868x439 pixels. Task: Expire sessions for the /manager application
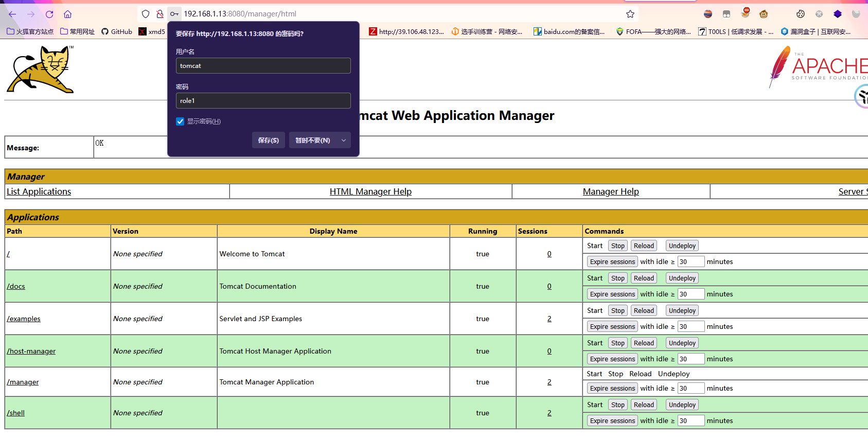pos(612,389)
